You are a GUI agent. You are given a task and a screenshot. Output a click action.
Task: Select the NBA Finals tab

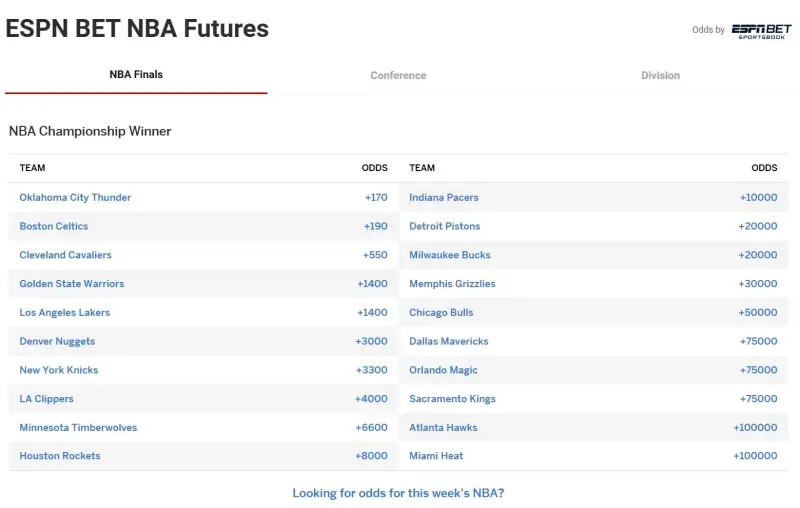point(136,74)
